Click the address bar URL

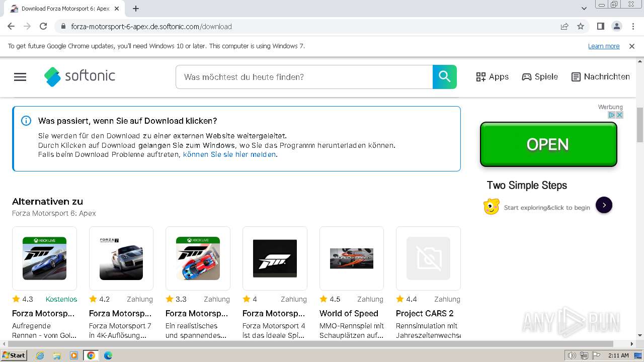click(151, 26)
